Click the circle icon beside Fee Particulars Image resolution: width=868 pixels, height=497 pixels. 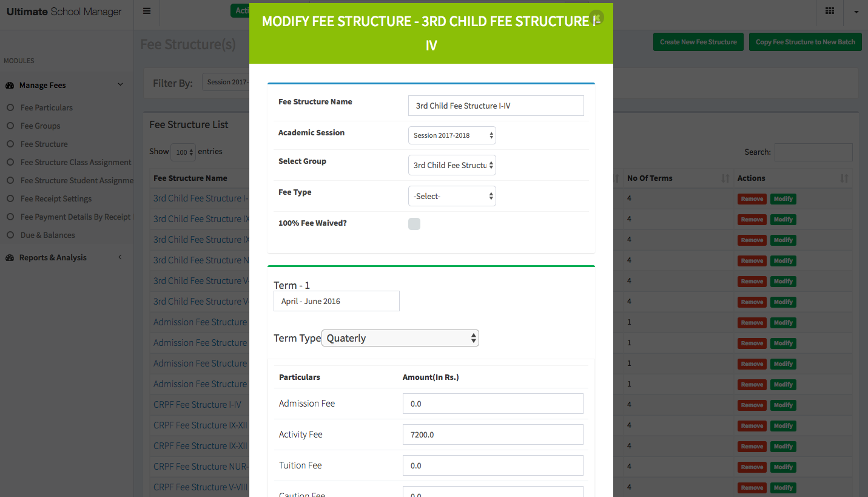point(10,107)
